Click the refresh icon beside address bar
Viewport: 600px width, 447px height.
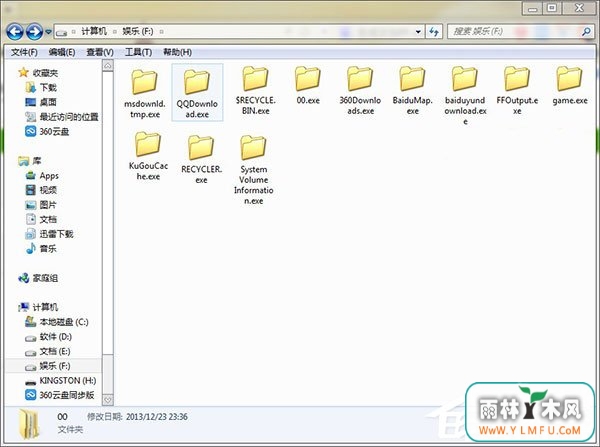click(434, 31)
